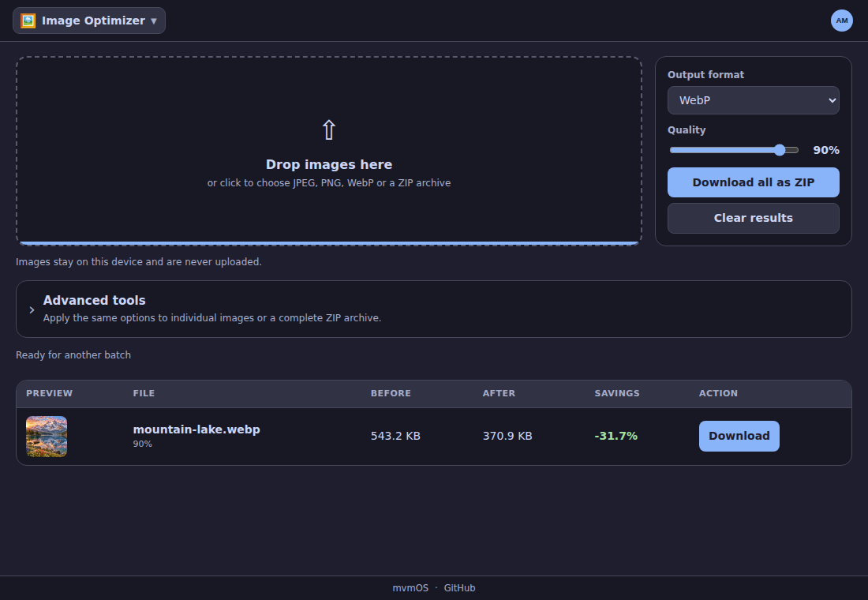Click the 90% quality value label

coord(826,150)
